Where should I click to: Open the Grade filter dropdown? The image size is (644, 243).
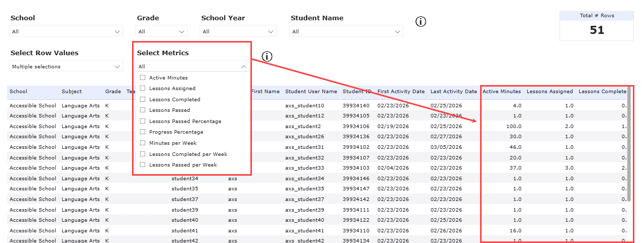(161, 31)
